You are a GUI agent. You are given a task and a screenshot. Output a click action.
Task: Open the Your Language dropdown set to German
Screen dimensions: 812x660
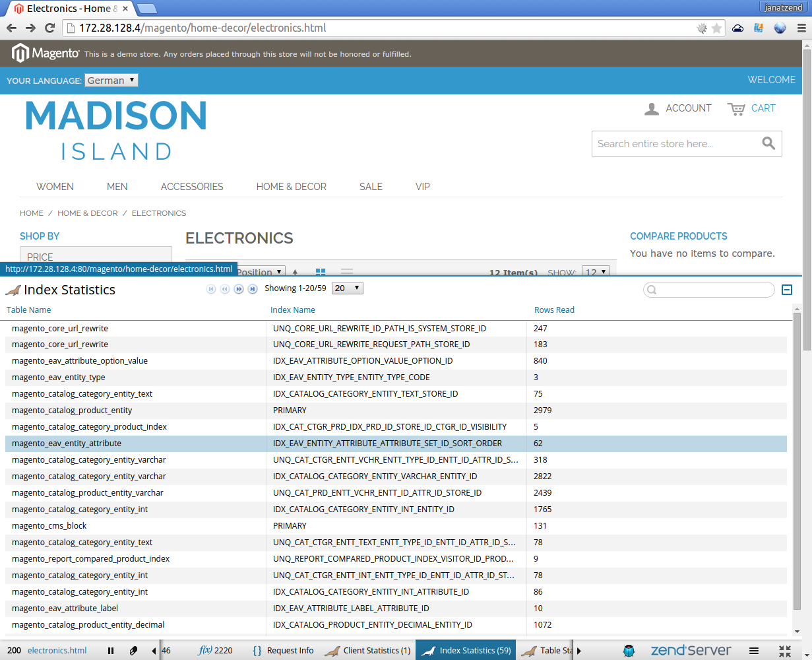[x=111, y=81]
